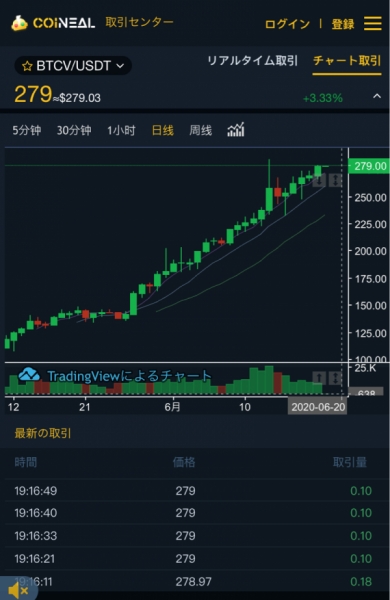Move price pane down arrow button

(319, 180)
